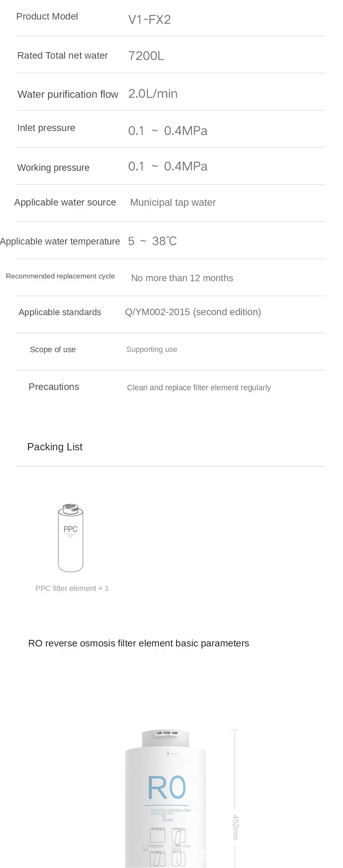Click the '2.0L/min' purification flow value
Image resolution: width=343 pixels, height=868 pixels.
point(153,94)
